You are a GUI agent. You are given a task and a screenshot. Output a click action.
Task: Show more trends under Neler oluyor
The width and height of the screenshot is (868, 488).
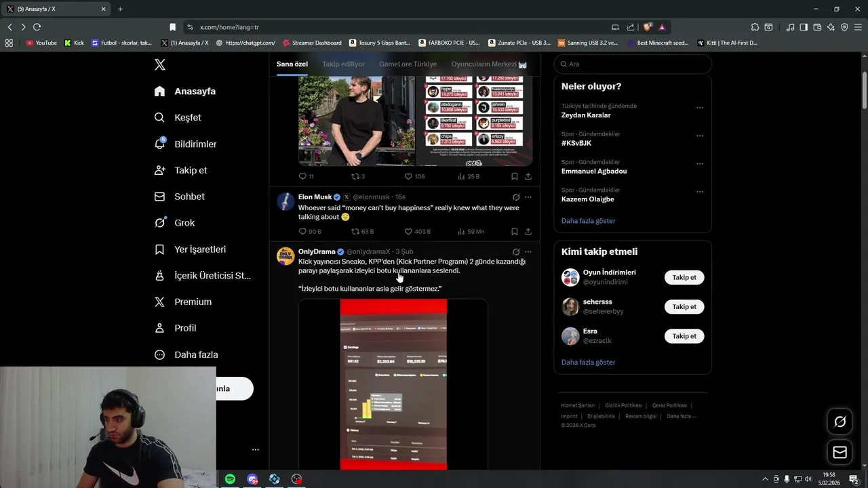588,221
